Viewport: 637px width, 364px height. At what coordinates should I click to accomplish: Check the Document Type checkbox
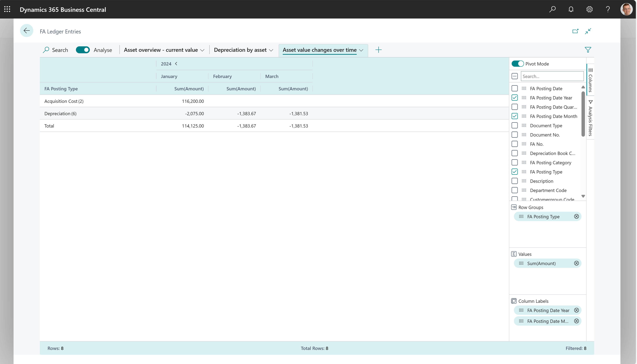coord(515,125)
